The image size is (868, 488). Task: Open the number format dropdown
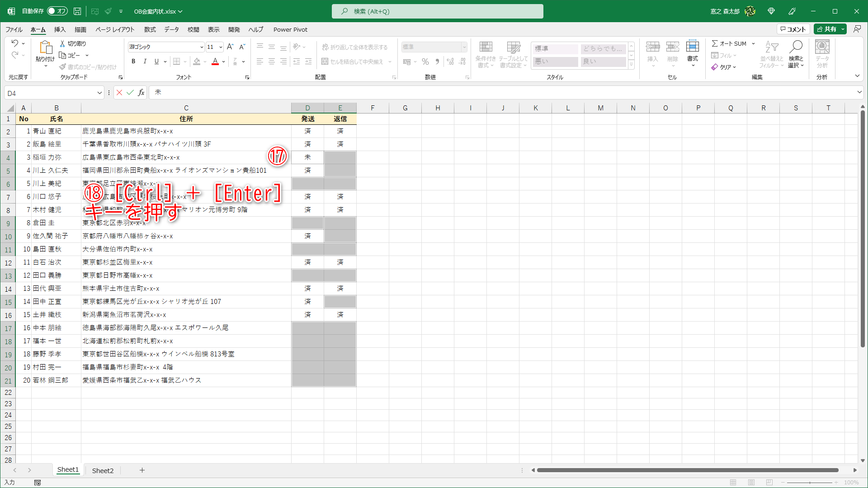click(464, 47)
